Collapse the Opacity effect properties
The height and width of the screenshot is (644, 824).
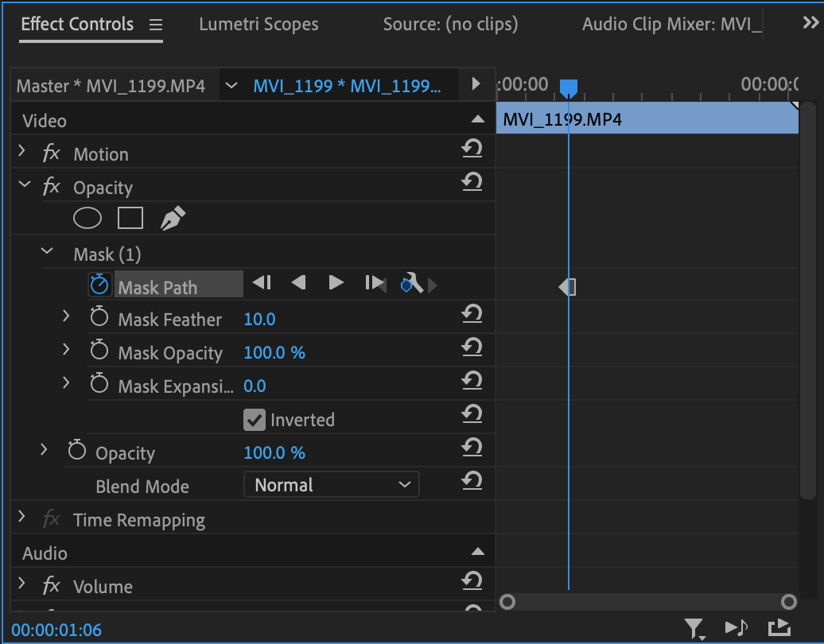click(x=25, y=184)
